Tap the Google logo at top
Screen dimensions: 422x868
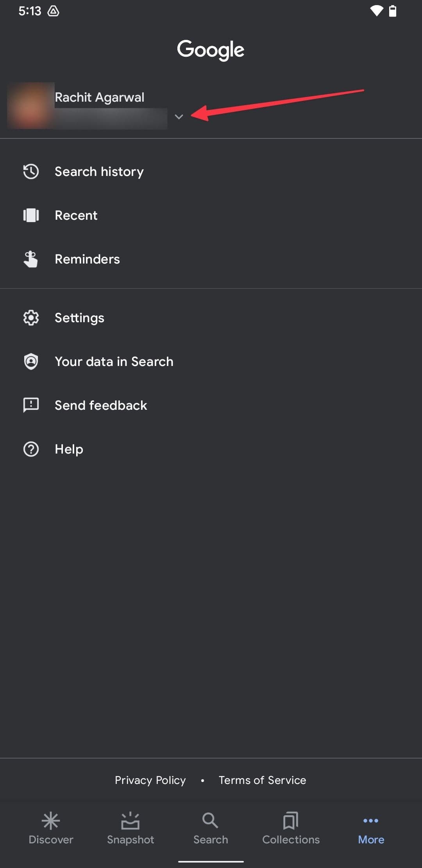click(211, 50)
